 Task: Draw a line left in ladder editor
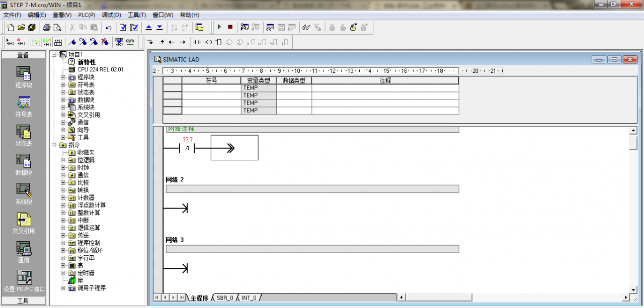pyautogui.click(x=172, y=42)
